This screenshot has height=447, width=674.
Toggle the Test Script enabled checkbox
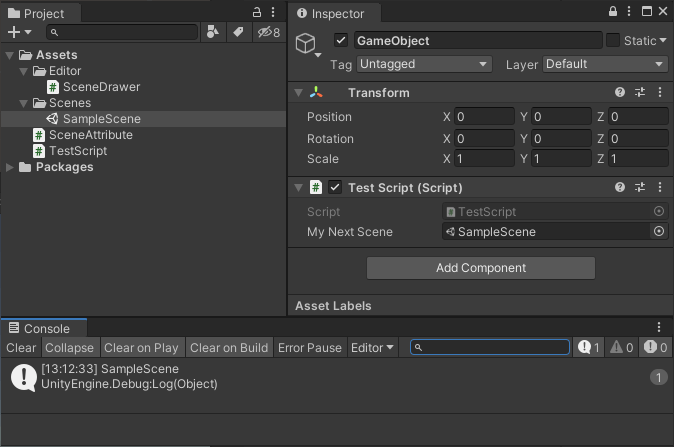click(x=335, y=187)
